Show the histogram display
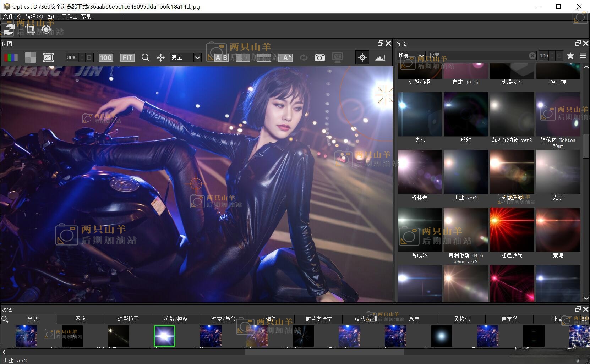This screenshot has width=590, height=364. tap(380, 57)
